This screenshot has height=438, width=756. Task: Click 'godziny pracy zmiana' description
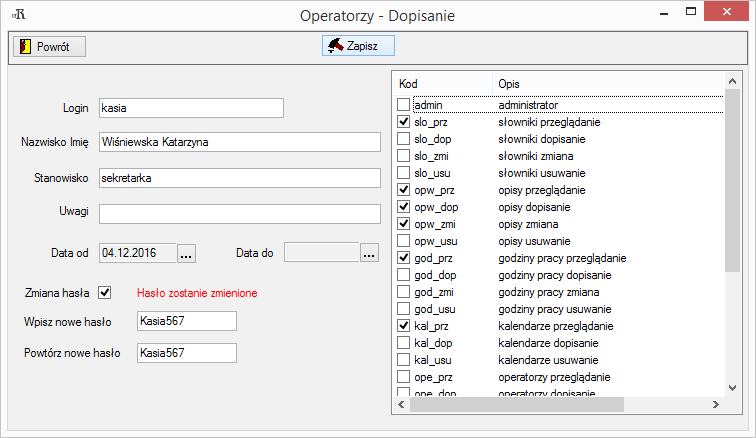(549, 292)
